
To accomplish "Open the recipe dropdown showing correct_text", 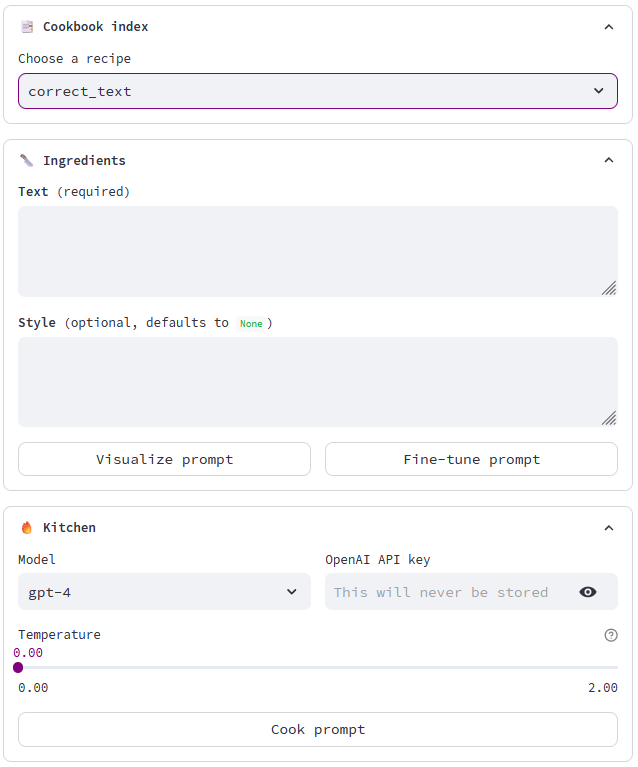I will point(318,91).
